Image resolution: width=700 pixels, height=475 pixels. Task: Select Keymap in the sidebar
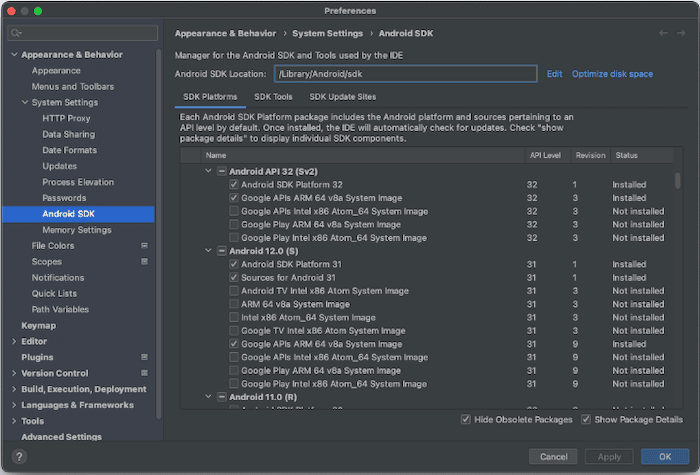[x=39, y=325]
